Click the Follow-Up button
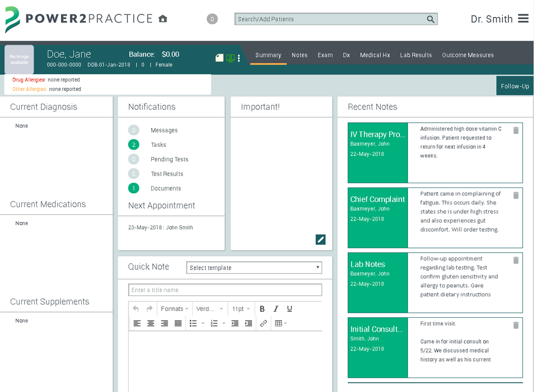The height and width of the screenshot is (392, 534). coord(515,85)
